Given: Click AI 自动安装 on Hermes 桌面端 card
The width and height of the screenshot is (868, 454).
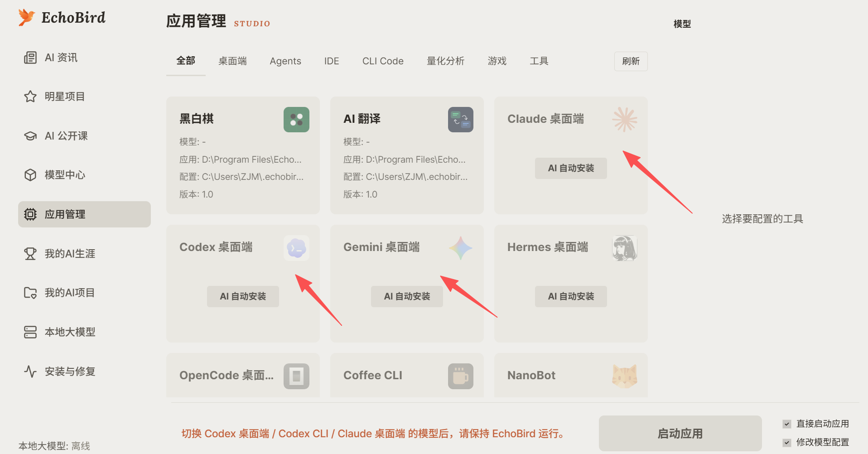Looking at the screenshot, I should click(x=571, y=296).
